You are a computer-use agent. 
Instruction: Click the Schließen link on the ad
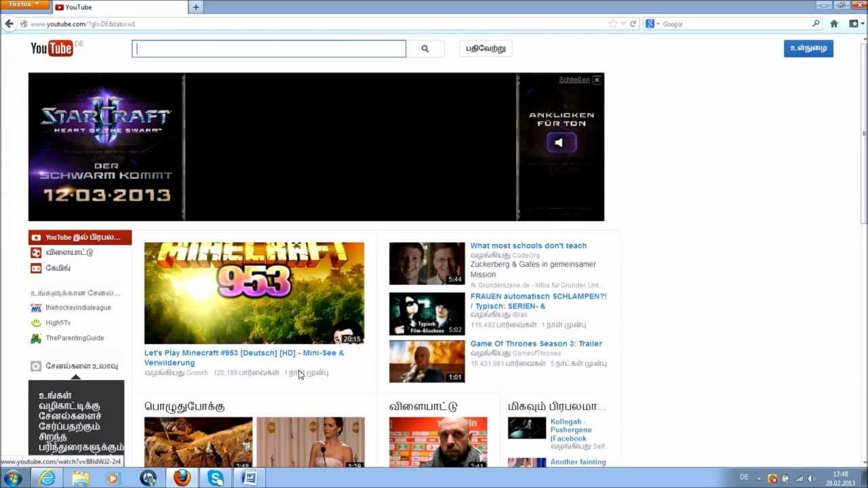pyautogui.click(x=574, y=80)
